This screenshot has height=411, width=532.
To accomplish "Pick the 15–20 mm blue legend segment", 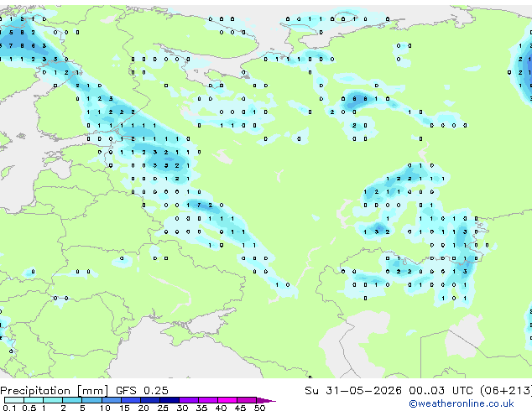I will pyautogui.click(x=130, y=400).
